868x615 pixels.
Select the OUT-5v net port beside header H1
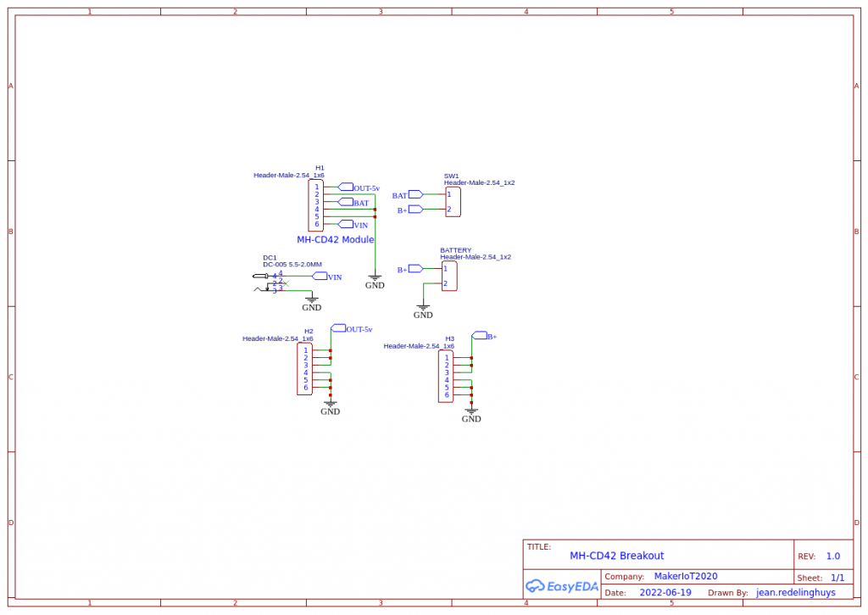point(359,187)
